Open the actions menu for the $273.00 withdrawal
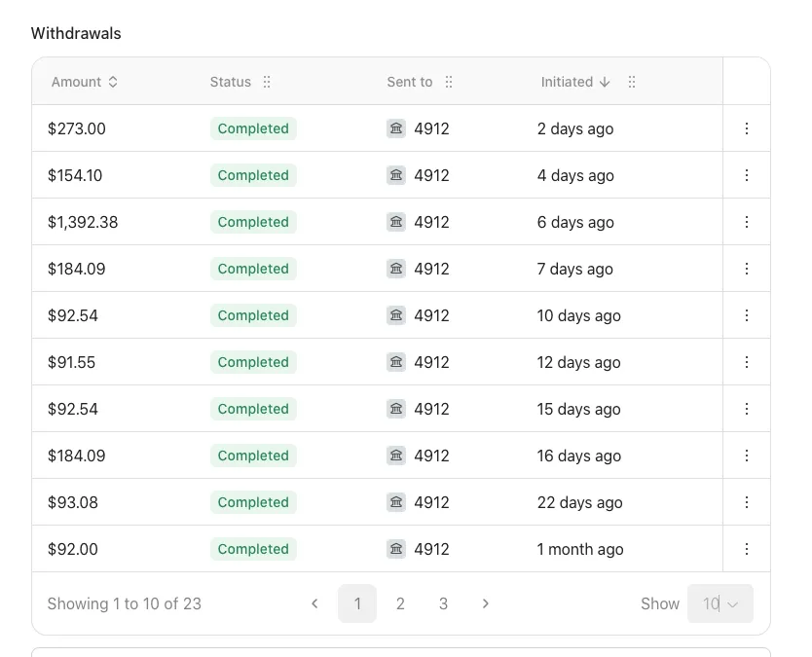This screenshot has height=657, width=812. point(747,128)
